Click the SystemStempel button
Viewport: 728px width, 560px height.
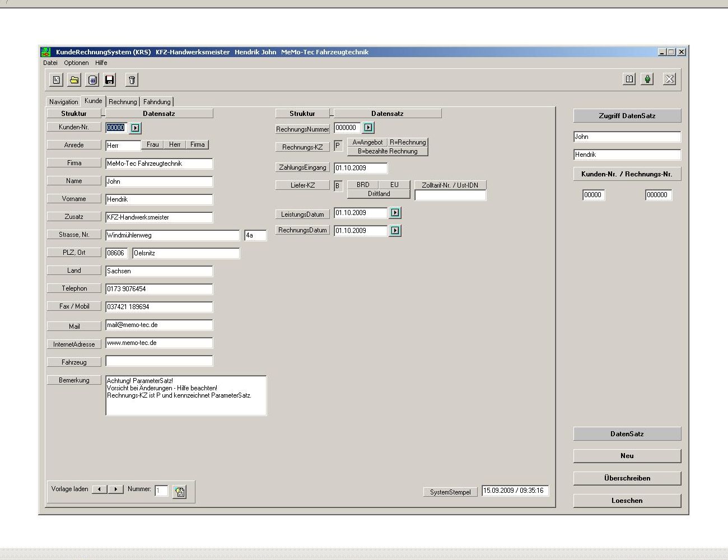450,492
